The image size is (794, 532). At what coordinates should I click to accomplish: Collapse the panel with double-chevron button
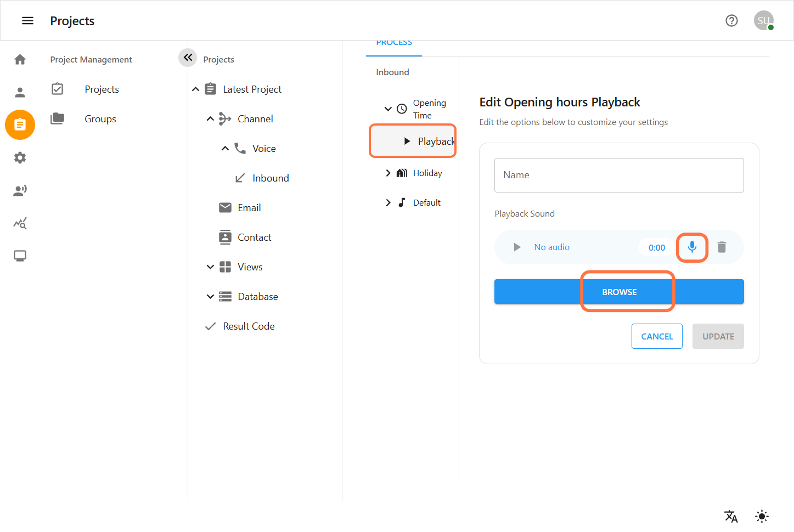tap(188, 57)
